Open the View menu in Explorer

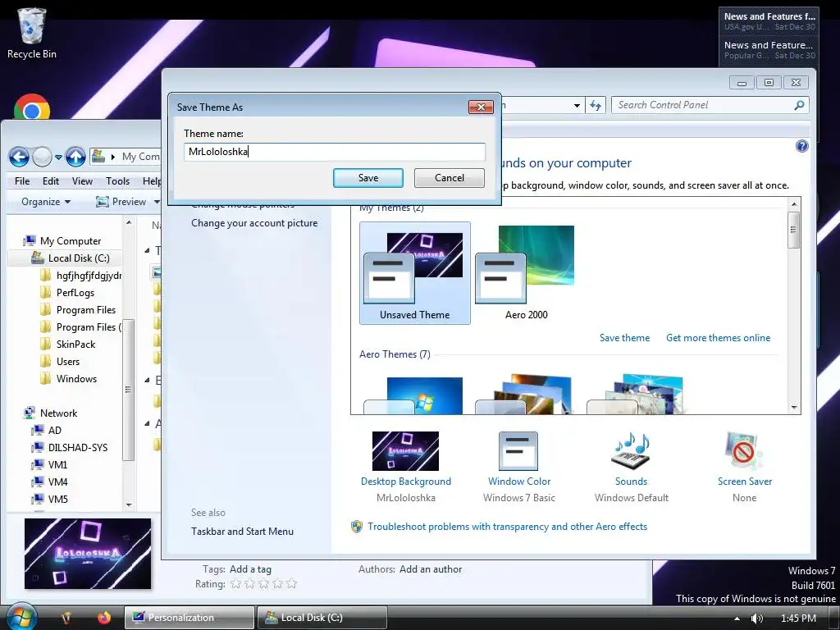[x=83, y=181]
